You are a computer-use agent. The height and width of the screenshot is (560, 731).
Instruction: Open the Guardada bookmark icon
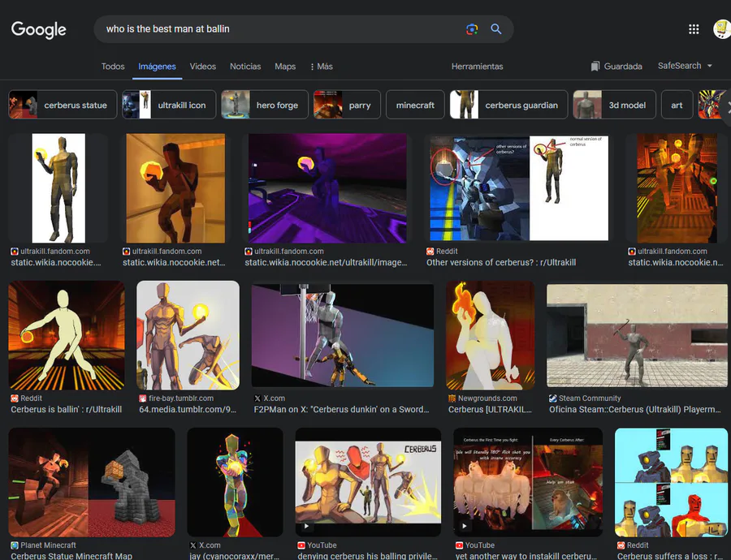(x=595, y=67)
